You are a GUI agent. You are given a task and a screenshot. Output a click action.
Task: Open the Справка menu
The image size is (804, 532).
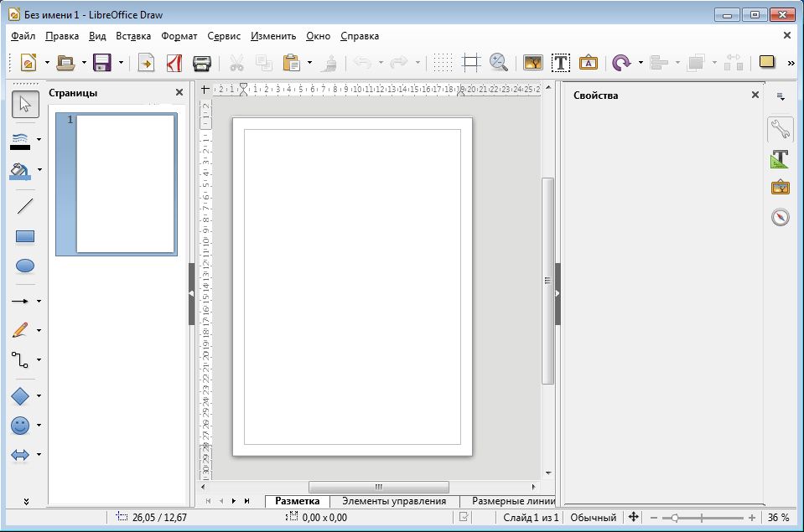tap(360, 36)
